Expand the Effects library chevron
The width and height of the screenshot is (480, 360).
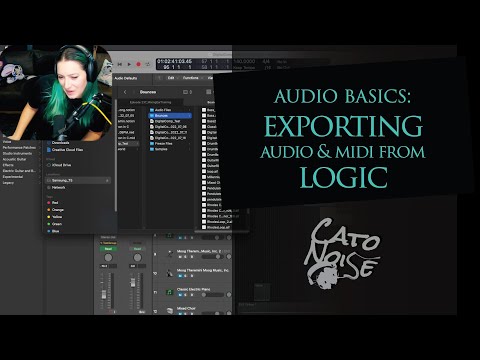(40, 165)
